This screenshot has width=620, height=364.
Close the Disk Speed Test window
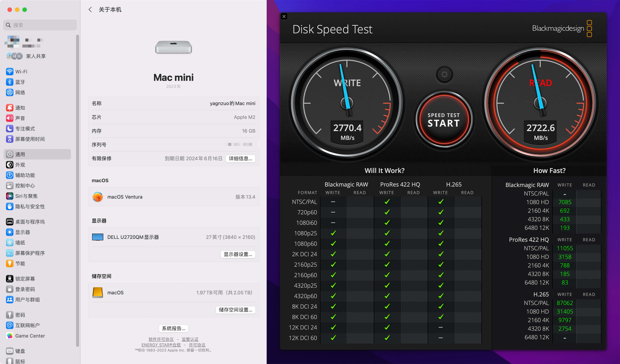[x=284, y=16]
